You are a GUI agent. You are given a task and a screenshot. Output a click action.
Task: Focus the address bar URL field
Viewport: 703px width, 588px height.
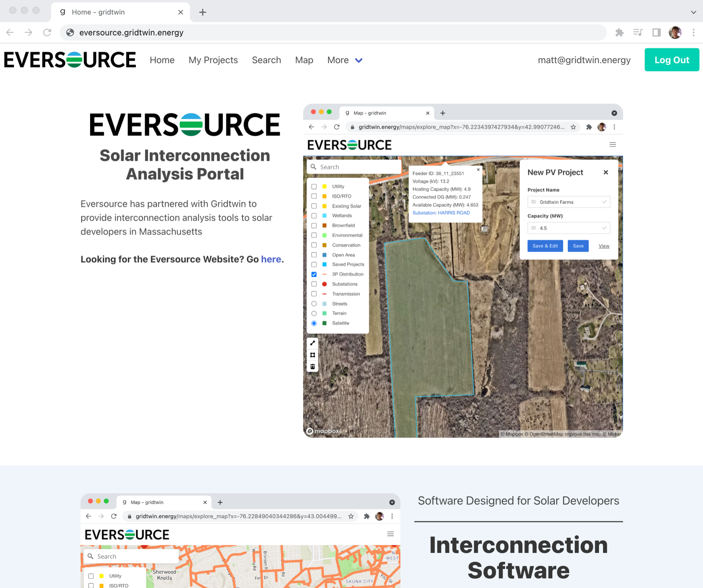pos(333,32)
